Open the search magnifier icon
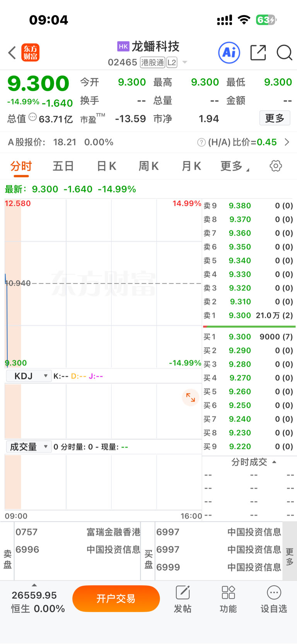 284,53
